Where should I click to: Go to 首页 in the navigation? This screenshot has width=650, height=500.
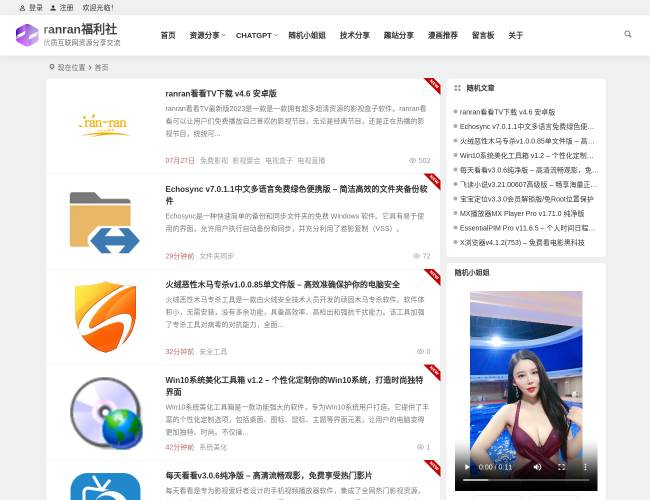pyautogui.click(x=168, y=35)
